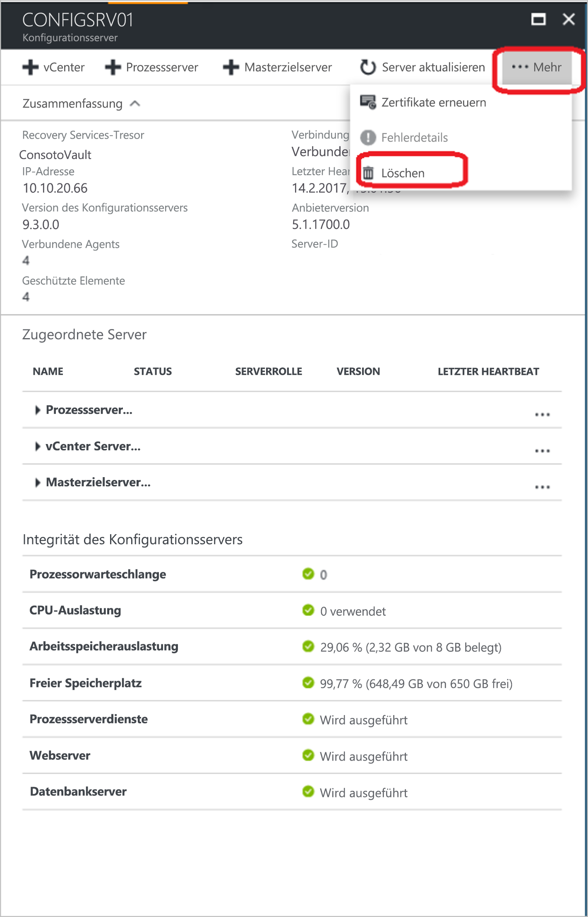Click the Datenbankserver row label
Screen dimensions: 588x917
click(78, 792)
